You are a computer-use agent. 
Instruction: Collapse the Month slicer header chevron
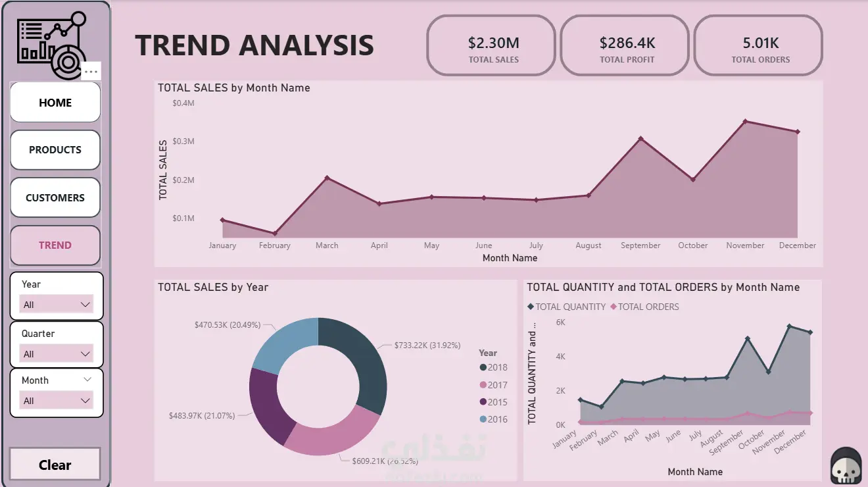[87, 380]
